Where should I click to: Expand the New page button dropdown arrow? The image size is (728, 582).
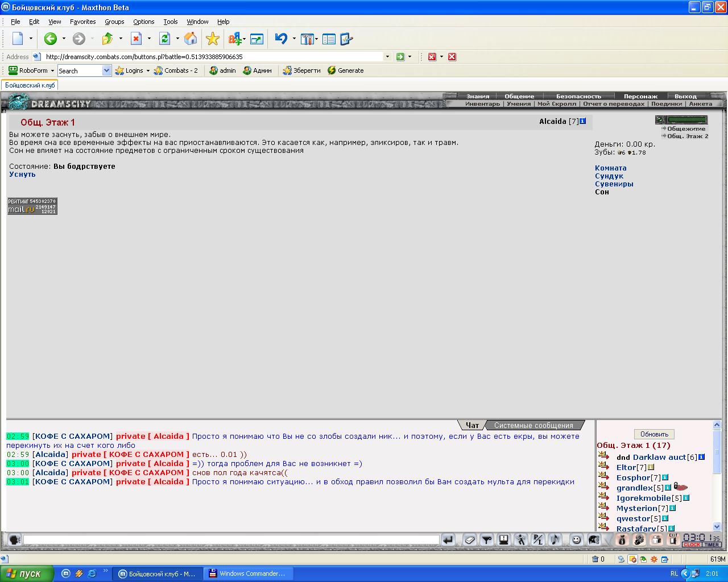(x=31, y=39)
